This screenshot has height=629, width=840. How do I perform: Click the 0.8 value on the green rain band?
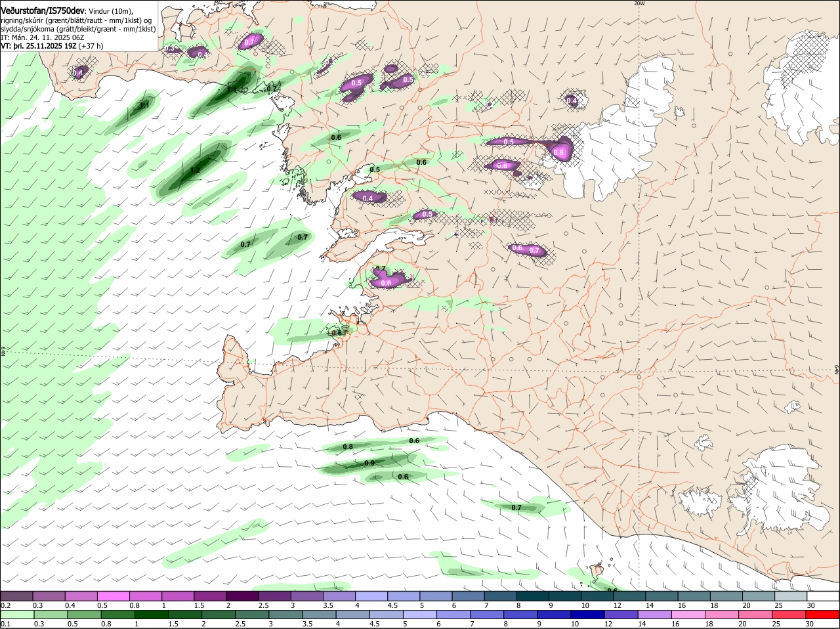348,446
